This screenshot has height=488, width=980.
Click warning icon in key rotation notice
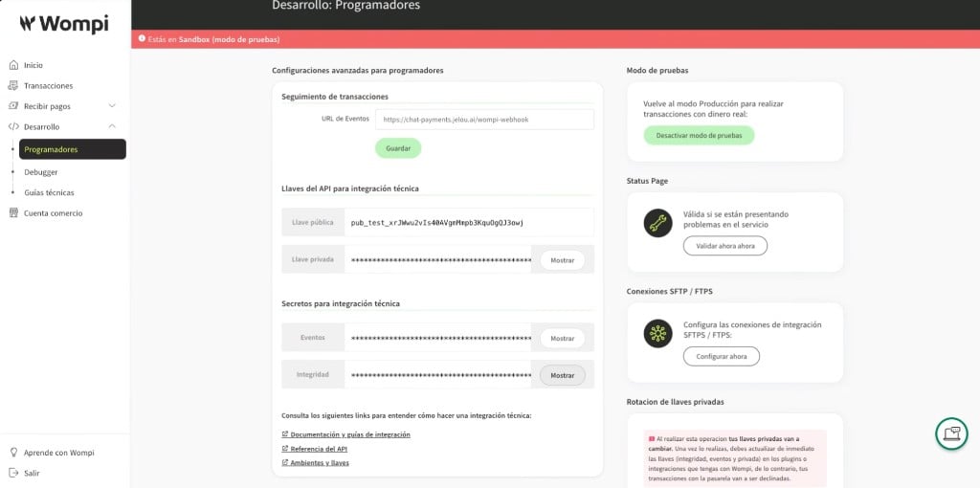(652, 438)
